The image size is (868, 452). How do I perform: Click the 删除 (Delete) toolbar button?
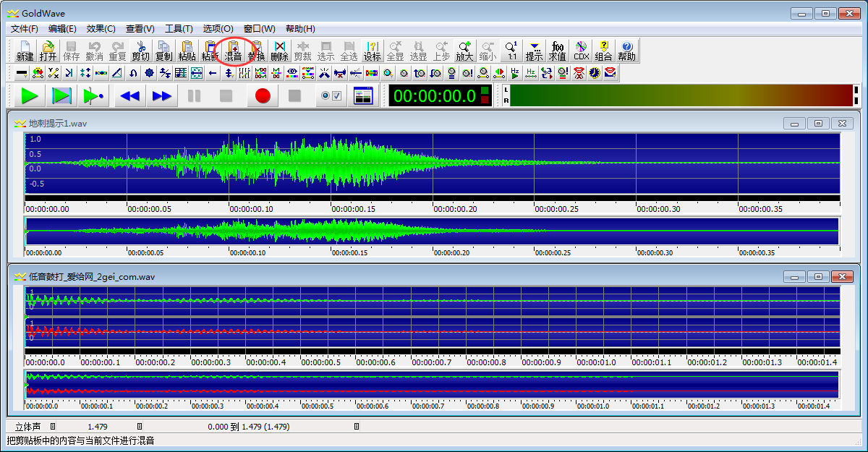coord(279,51)
